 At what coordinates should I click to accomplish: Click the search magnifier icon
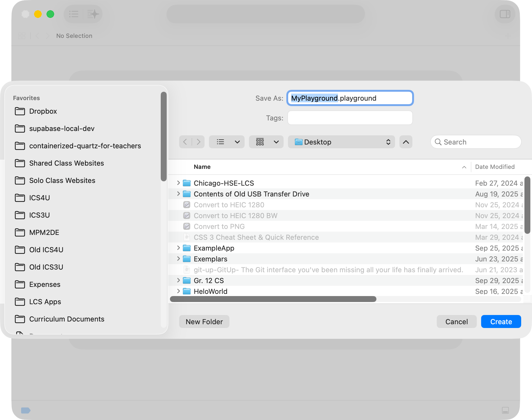point(438,142)
